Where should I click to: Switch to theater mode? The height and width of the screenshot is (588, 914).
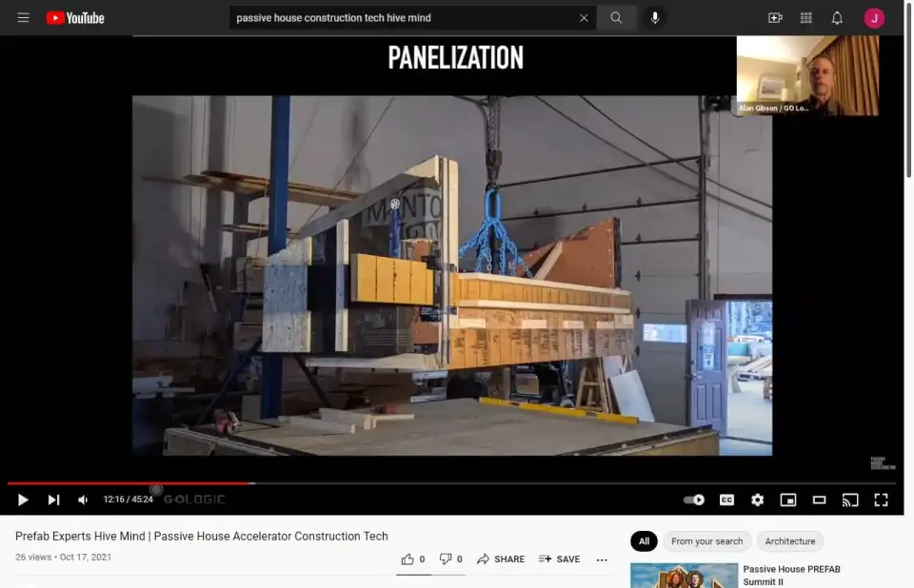click(x=819, y=500)
